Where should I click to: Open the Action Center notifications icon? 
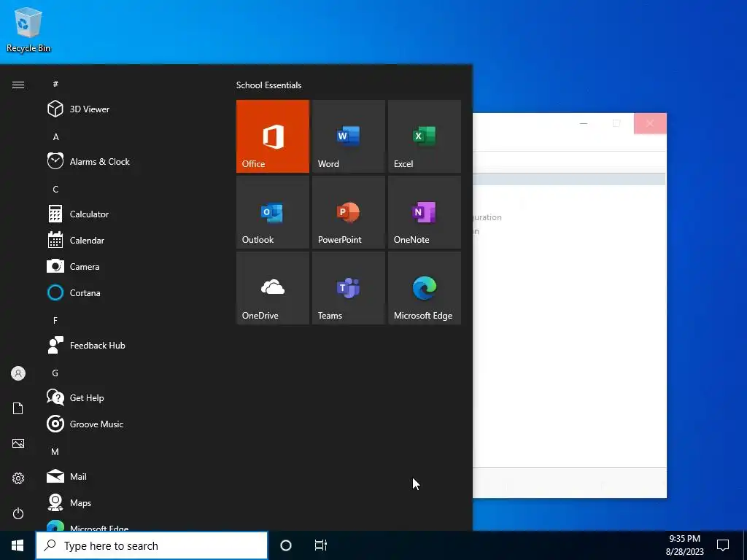tap(723, 545)
